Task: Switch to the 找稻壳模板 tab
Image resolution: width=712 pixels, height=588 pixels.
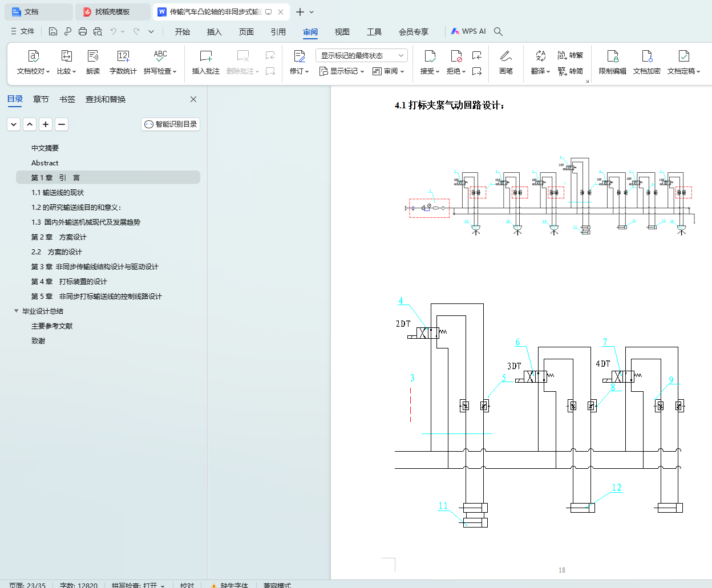Action: 113,12
